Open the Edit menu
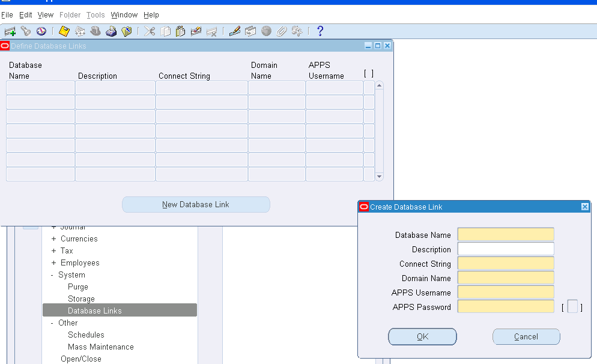The height and width of the screenshot is (364, 597). click(x=25, y=15)
